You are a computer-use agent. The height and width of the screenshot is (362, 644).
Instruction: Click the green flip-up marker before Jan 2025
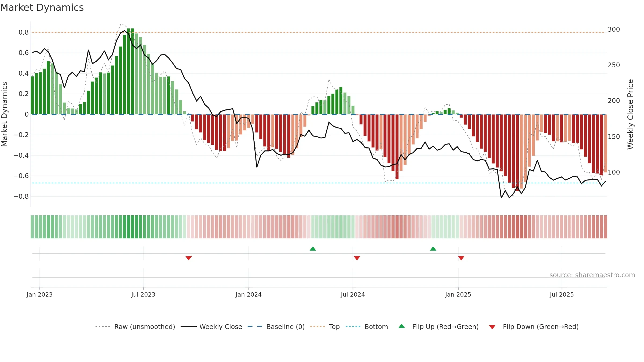(433, 249)
